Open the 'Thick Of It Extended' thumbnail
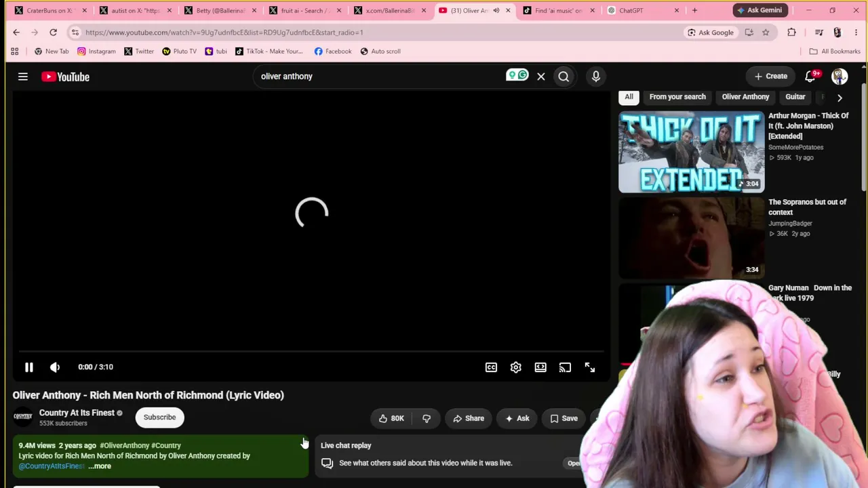868x488 pixels. 691,152
